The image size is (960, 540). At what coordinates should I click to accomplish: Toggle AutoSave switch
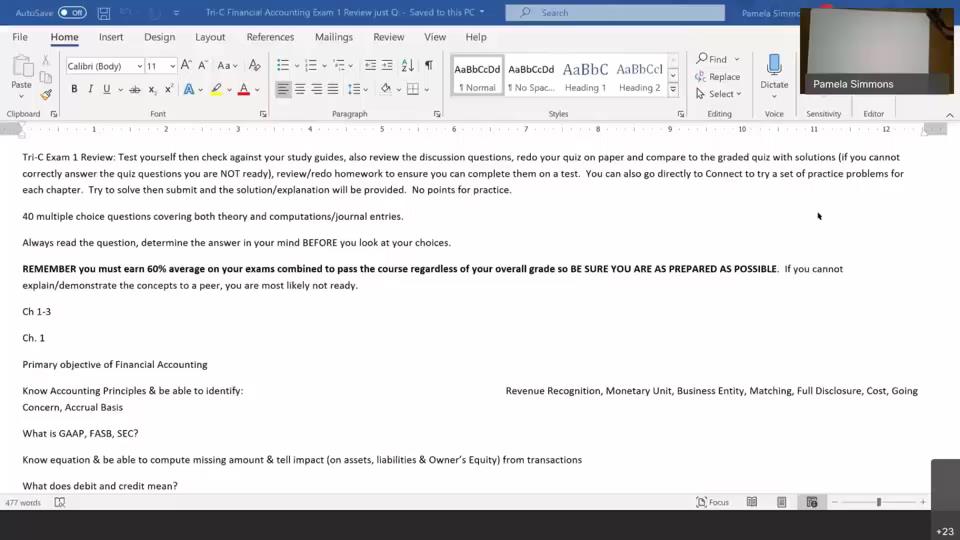[x=72, y=12]
